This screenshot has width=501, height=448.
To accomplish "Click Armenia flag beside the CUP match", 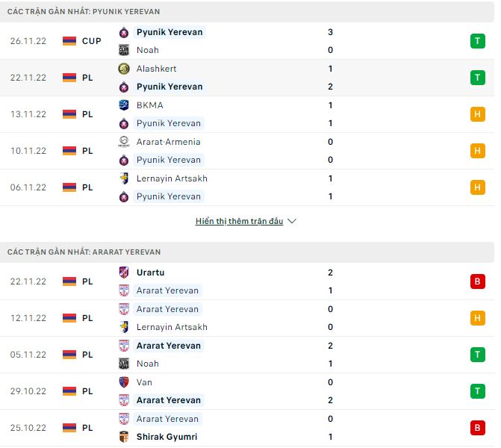I will click(x=69, y=41).
